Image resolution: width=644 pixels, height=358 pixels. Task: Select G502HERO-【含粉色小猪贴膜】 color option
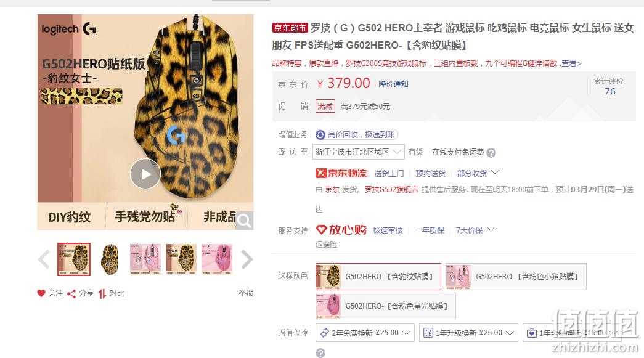coord(516,277)
